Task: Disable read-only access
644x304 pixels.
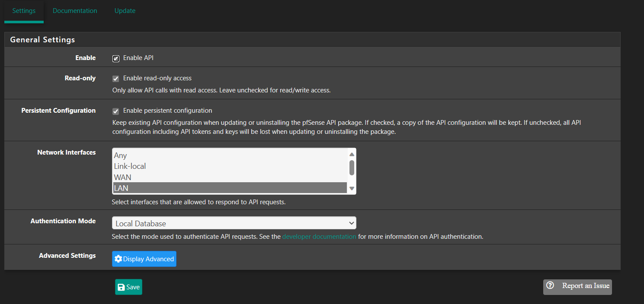Action: (115, 78)
